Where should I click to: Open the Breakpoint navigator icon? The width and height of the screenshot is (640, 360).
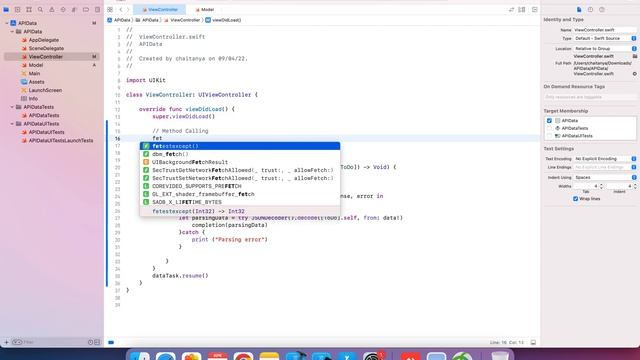(x=86, y=9)
